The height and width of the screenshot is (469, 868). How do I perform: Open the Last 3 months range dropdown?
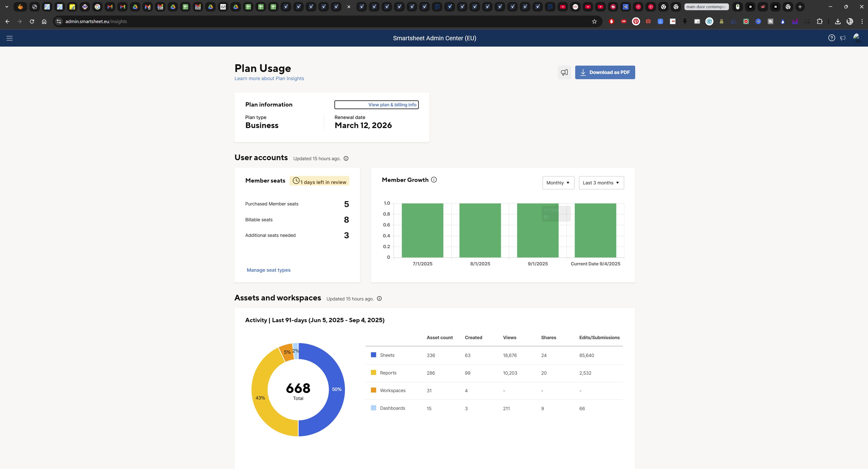(x=601, y=183)
